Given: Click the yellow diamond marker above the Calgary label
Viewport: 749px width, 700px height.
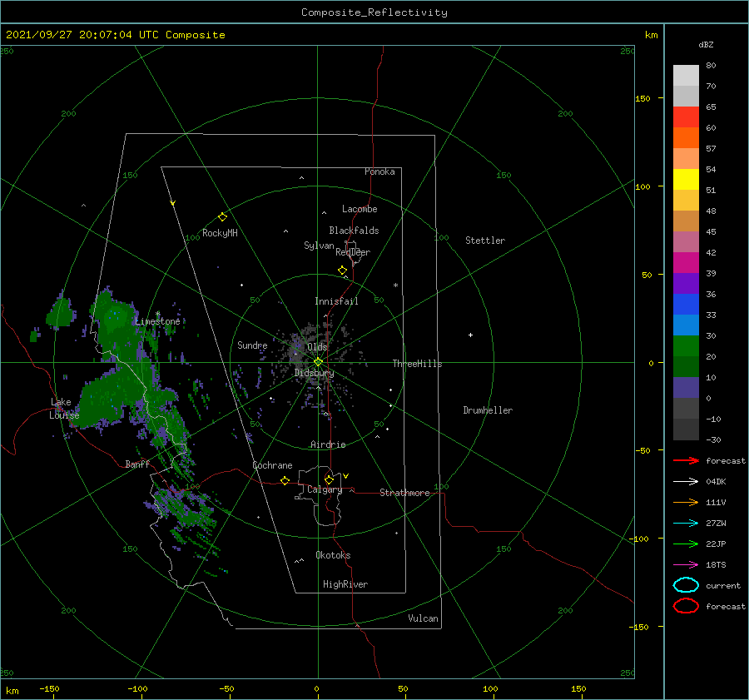Looking at the screenshot, I should [329, 479].
